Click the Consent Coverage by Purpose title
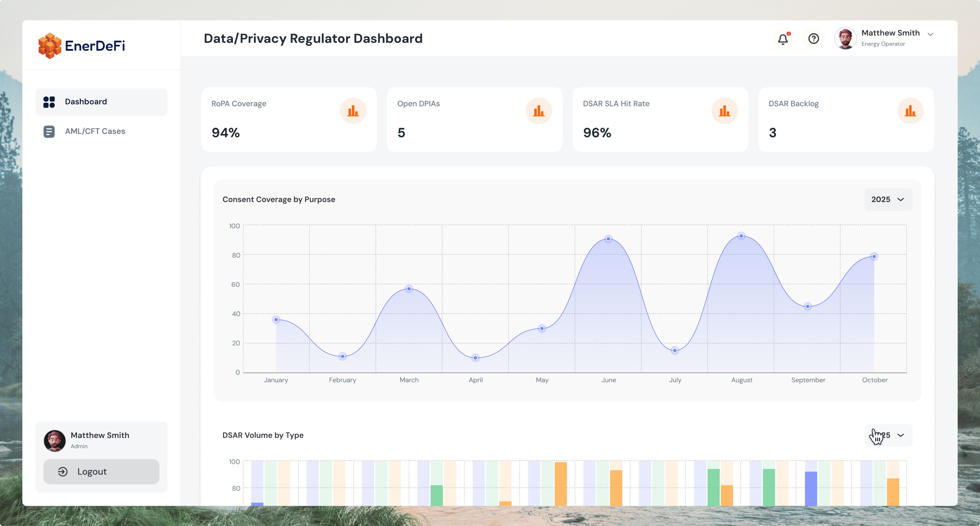 click(x=279, y=200)
